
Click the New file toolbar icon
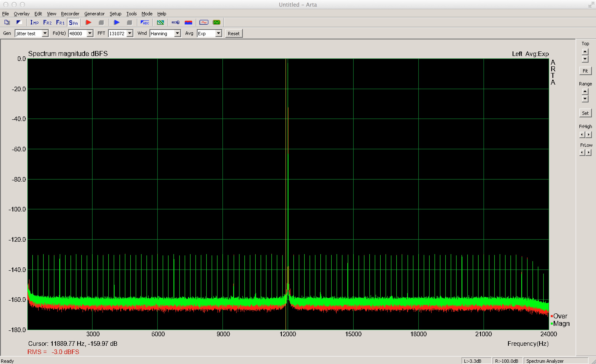tap(7, 22)
